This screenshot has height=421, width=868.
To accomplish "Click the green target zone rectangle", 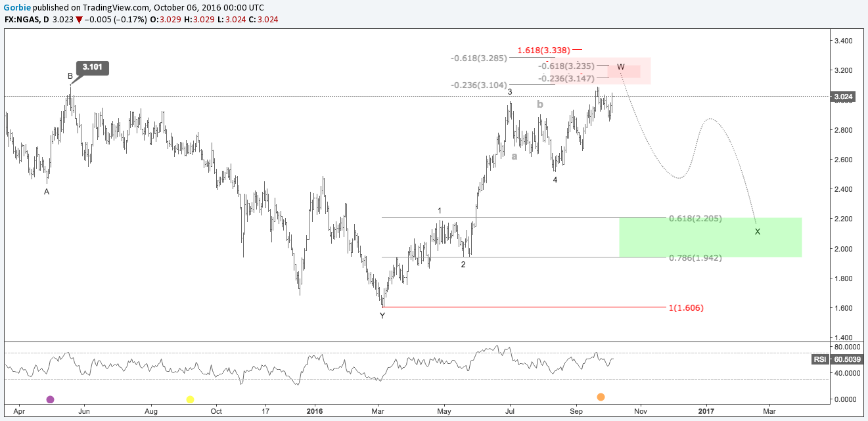I will coord(710,237).
